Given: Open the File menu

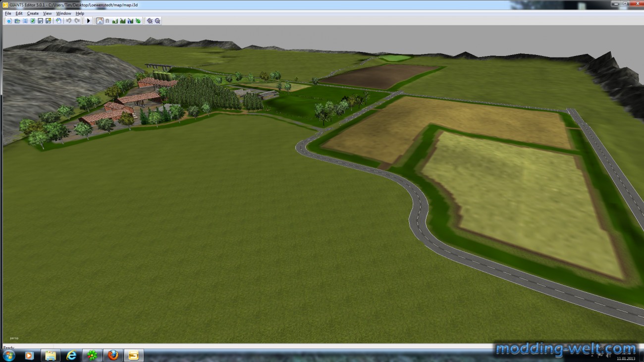Looking at the screenshot, I should (x=8, y=13).
